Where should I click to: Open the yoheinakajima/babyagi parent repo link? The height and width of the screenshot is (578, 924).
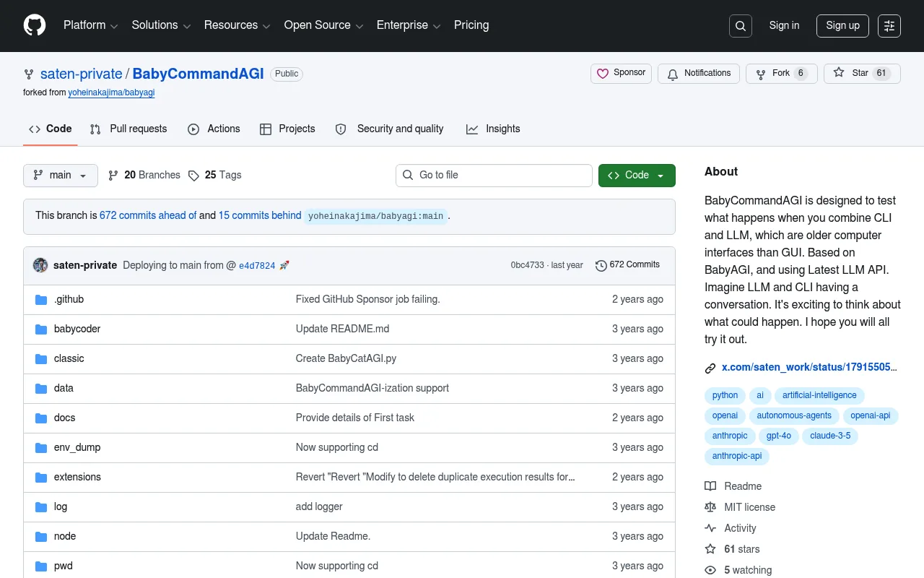pos(112,92)
